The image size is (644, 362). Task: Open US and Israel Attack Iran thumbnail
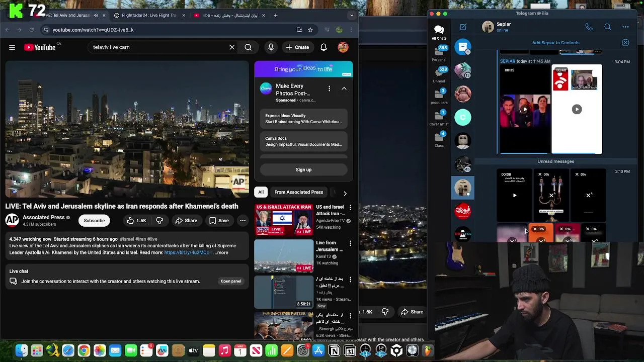click(x=284, y=220)
